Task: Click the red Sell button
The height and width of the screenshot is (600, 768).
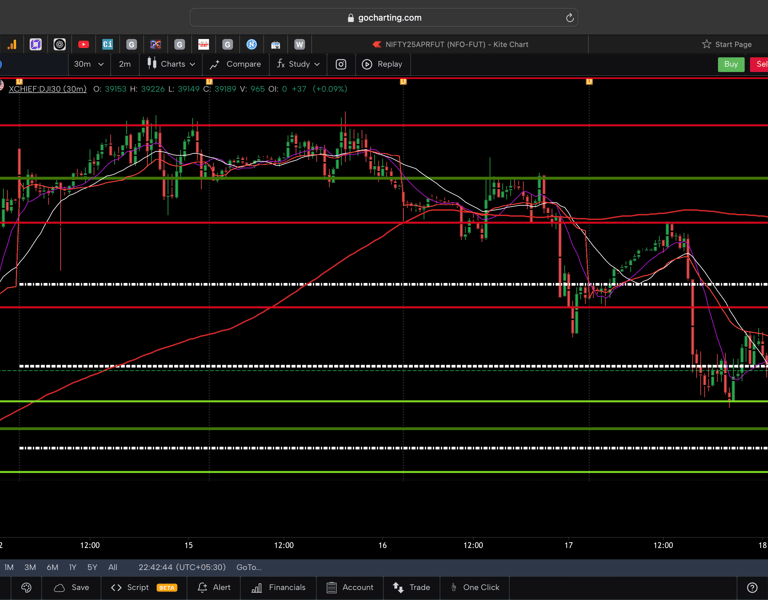Action: coord(760,64)
